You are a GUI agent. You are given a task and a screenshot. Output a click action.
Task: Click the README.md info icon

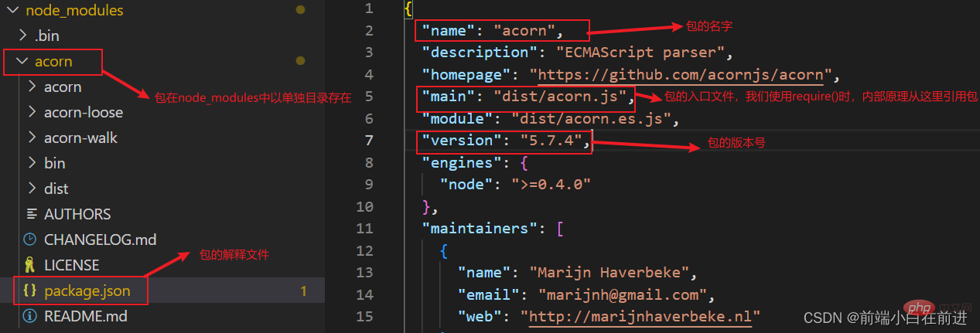[x=31, y=316]
